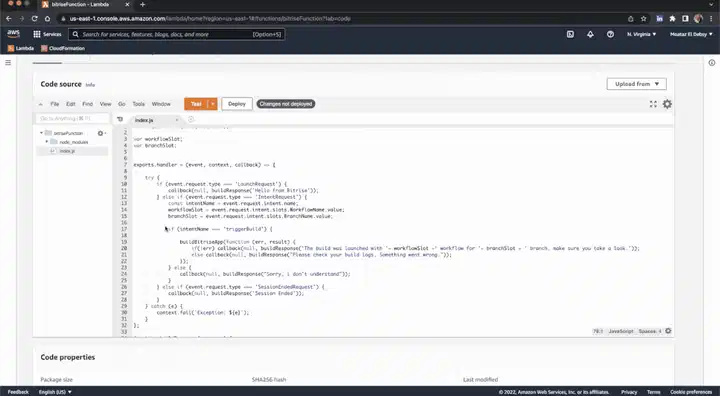Screen dimensions: 720x396
Task: Open editor preferences gear icon
Action: click(x=667, y=104)
